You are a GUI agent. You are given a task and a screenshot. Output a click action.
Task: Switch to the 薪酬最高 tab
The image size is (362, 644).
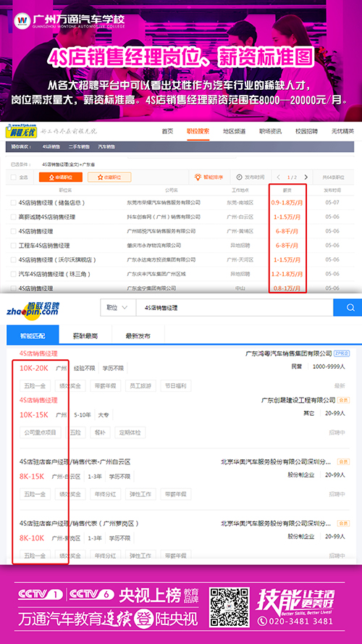click(x=85, y=335)
